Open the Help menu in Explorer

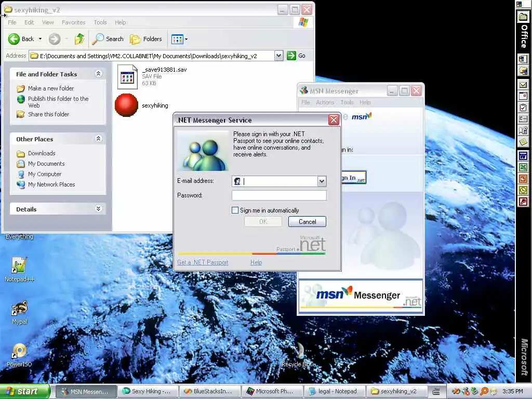click(120, 22)
